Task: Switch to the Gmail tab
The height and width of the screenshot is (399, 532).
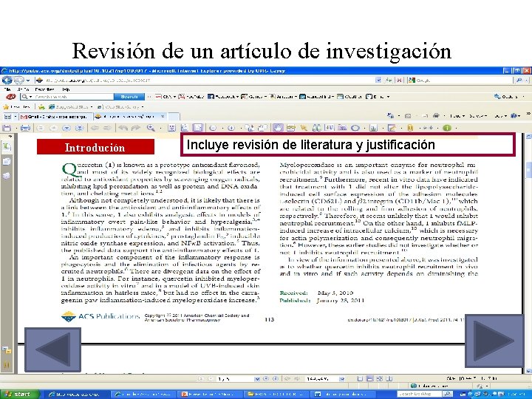Action: pyautogui.click(x=55, y=117)
